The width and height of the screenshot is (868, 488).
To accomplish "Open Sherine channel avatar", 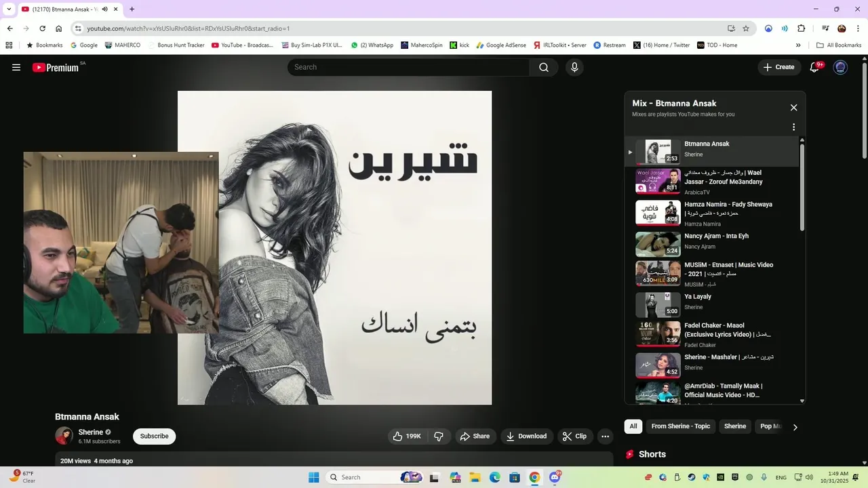I will pos(64,436).
